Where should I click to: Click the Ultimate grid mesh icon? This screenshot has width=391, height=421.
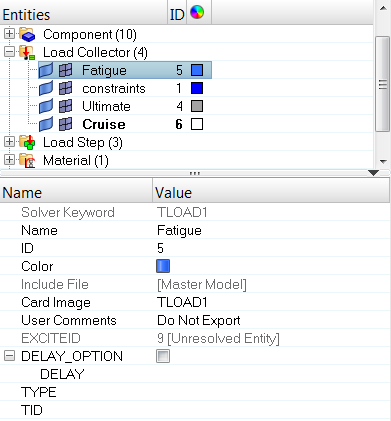(x=65, y=106)
